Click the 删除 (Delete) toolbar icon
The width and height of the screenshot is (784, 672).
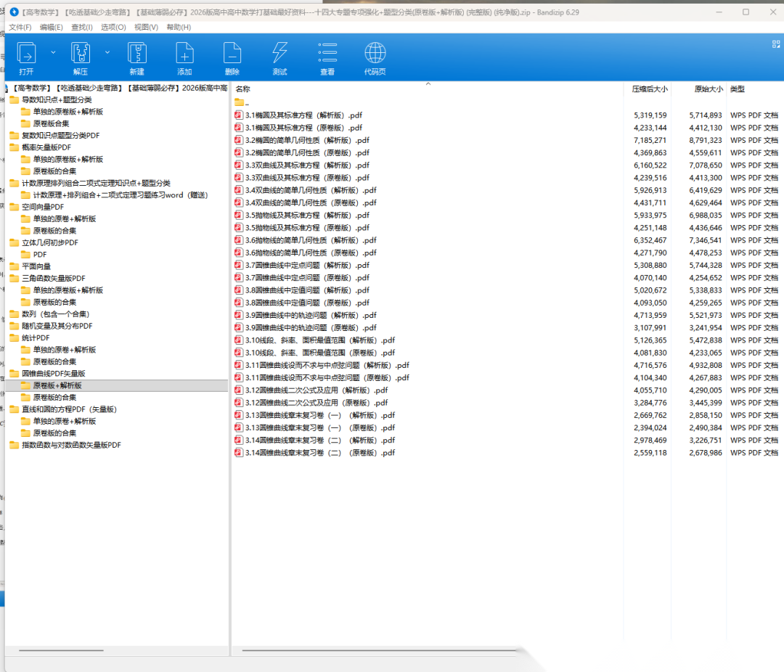coord(232,54)
